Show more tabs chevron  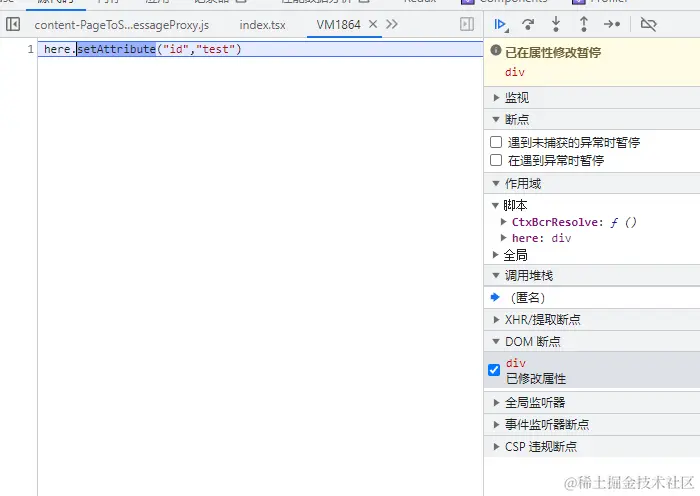click(392, 24)
